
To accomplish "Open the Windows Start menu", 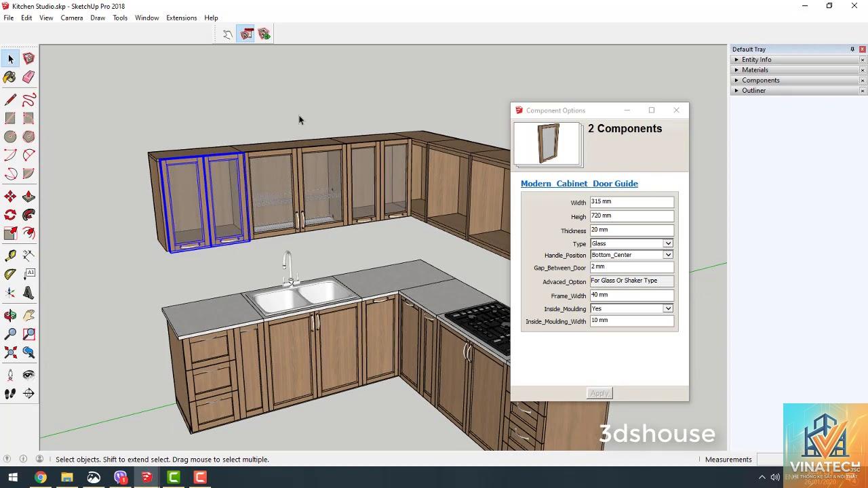I will (13, 477).
